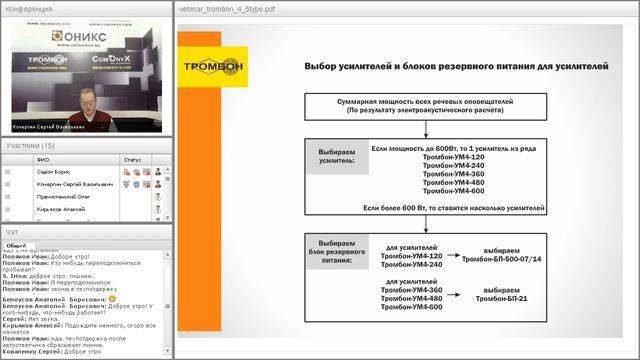Click the red grid status icon for Кочергин
Image resolution: width=640 pixels, height=360 pixels.
[x=147, y=184]
